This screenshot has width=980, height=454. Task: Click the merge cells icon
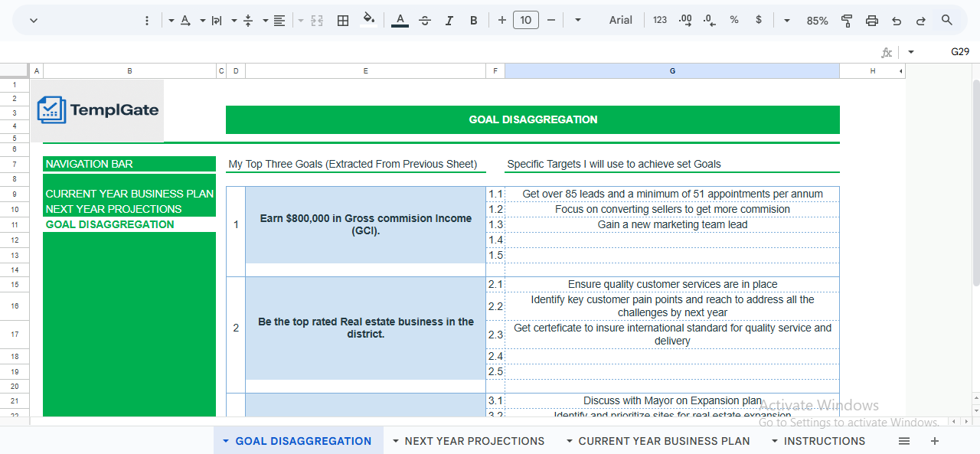[317, 21]
